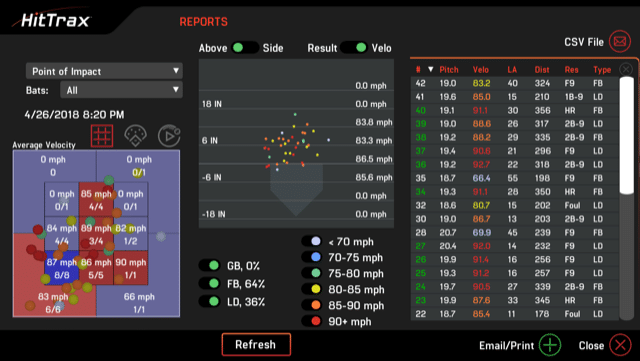This screenshot has width=640, height=361.
Task: Select the 90 mph 1/1 zone cell
Action: pyautogui.click(x=131, y=268)
